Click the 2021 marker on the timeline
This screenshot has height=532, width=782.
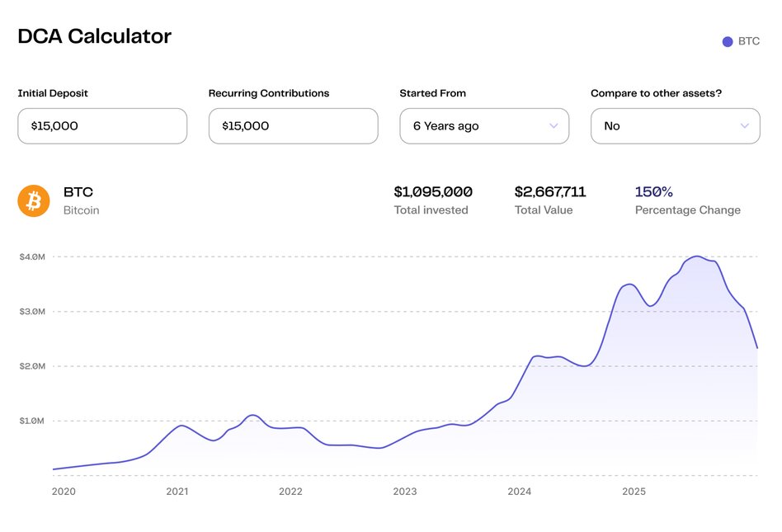pyautogui.click(x=177, y=492)
